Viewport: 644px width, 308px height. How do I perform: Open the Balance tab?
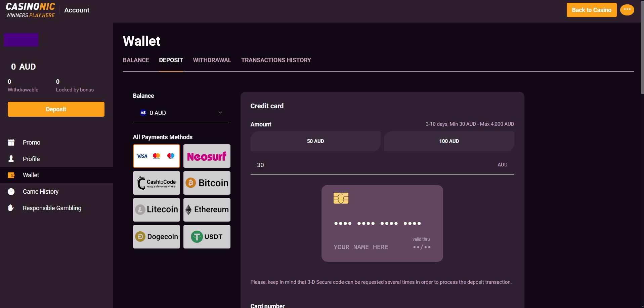pos(136,60)
